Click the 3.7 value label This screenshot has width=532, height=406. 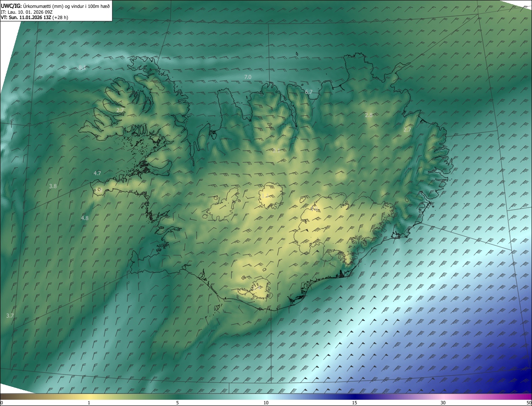(10, 316)
